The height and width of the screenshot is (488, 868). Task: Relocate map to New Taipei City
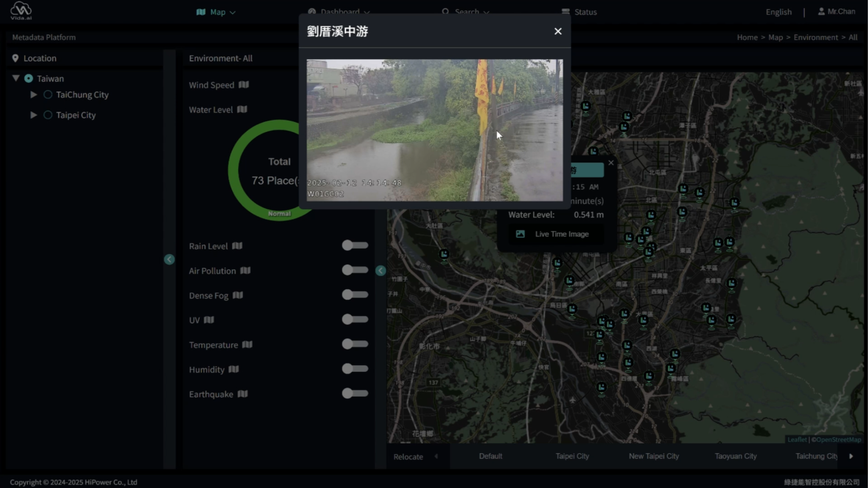pos(654,456)
